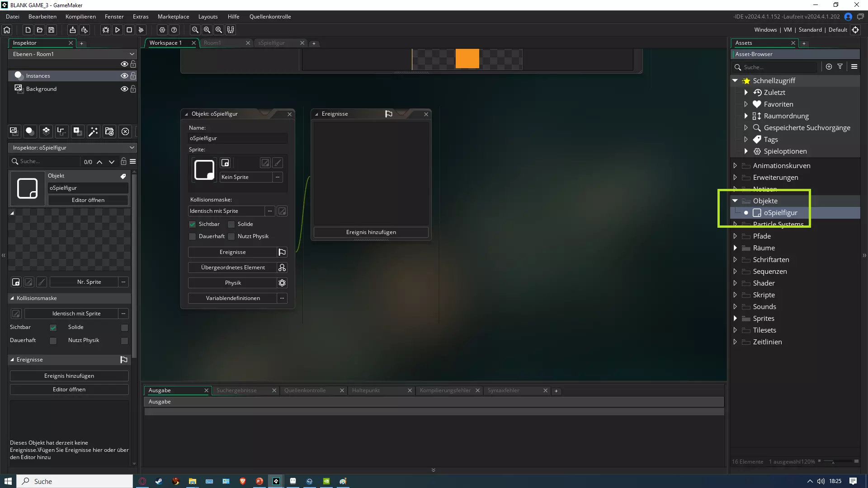Expand the Sprites folder in asset tree

coord(735,319)
